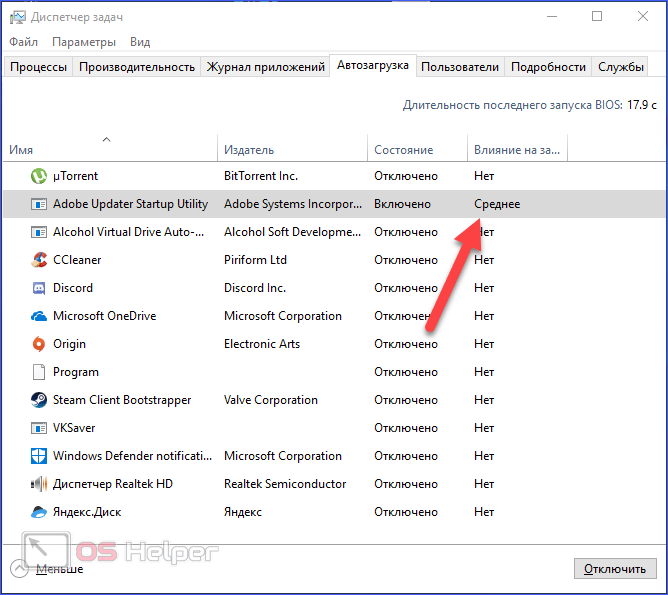Click Discord Inc. publisher
Image resolution: width=668 pixels, height=595 pixels.
255,288
